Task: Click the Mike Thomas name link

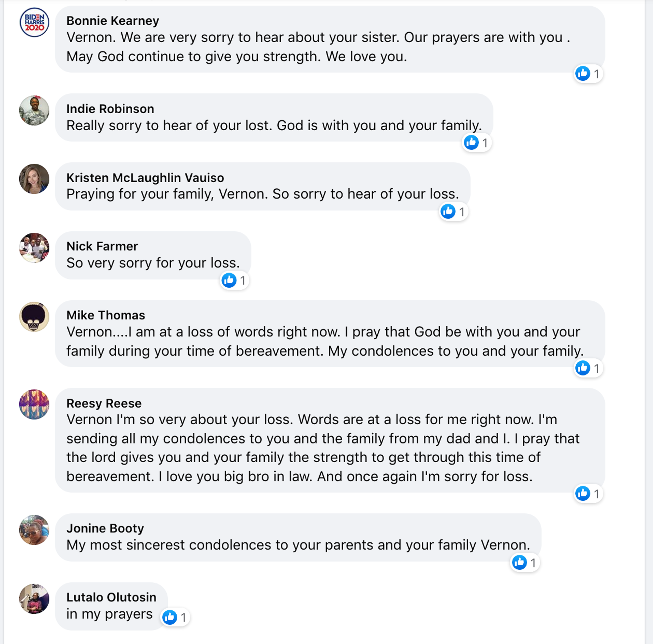Action: coord(105,315)
